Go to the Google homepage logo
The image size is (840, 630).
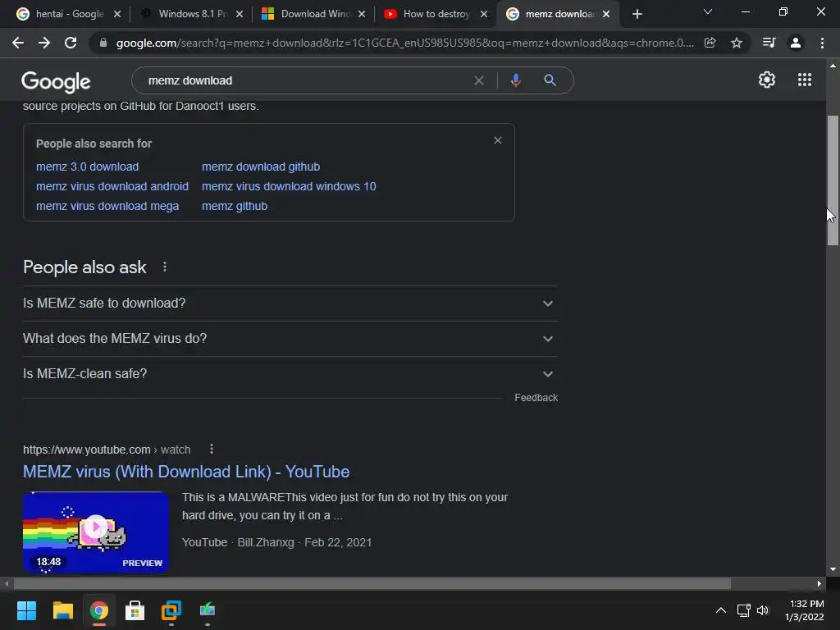coord(56,81)
